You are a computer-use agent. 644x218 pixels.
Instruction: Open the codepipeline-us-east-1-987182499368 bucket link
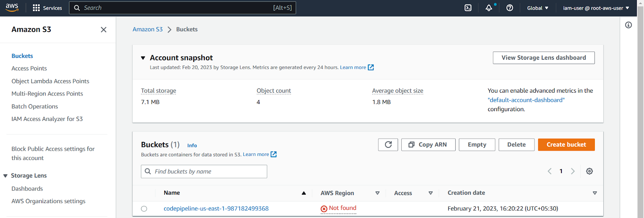[216, 209]
